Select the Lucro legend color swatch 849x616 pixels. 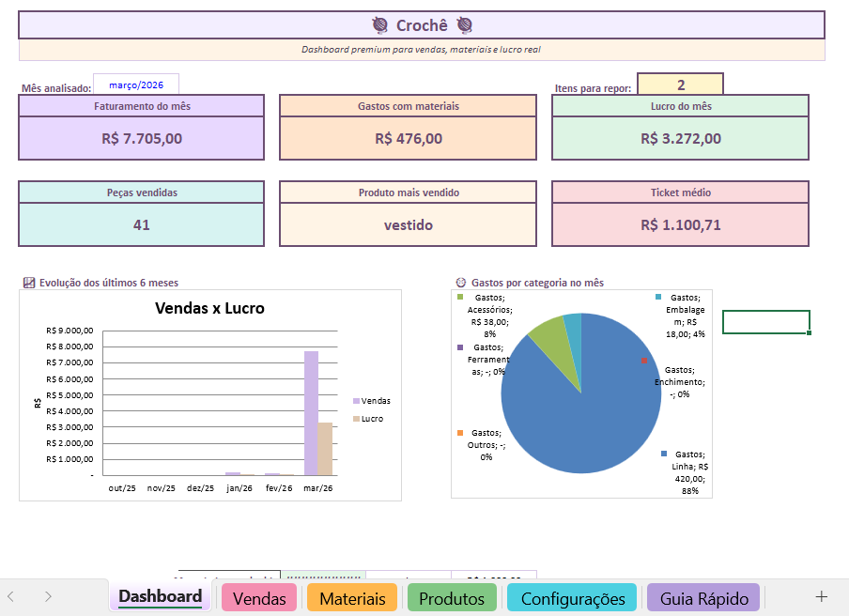tap(356, 419)
